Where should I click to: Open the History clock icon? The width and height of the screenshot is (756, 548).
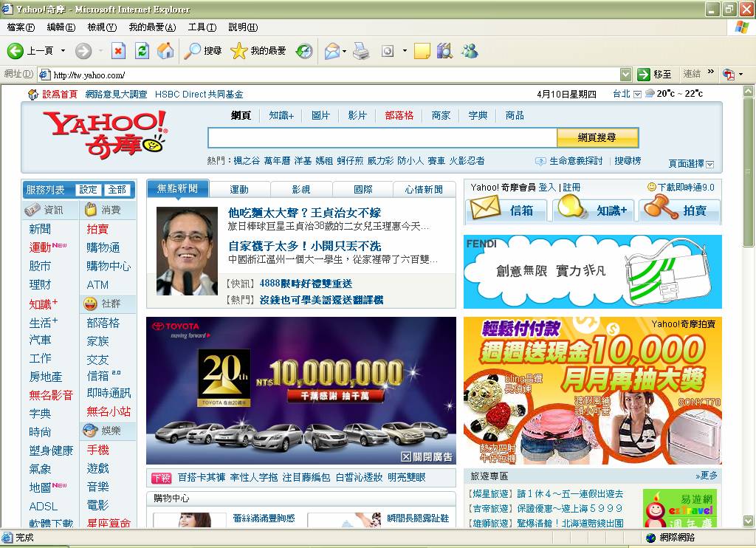304,51
